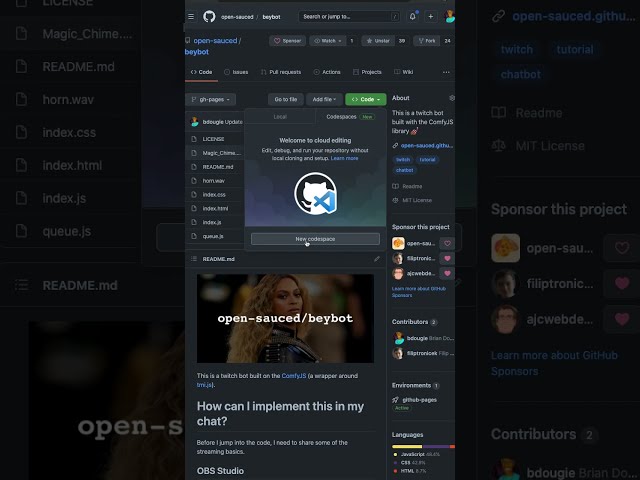Open the hamburger navigation menu

191,17
